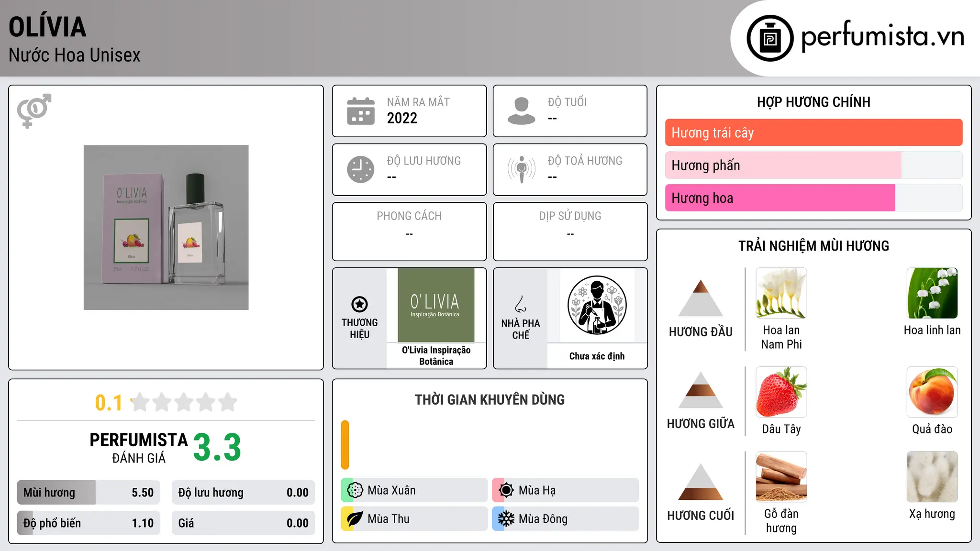Click the perfumista.vn bottle logo

tap(770, 38)
